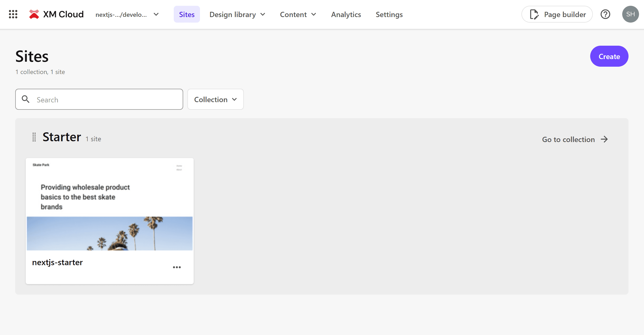Expand the Content menu
Image resolution: width=644 pixels, height=335 pixels.
click(298, 14)
